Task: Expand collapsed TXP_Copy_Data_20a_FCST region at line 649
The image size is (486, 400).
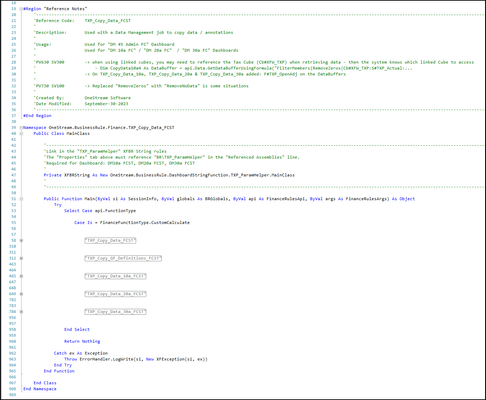Action: 21,294
